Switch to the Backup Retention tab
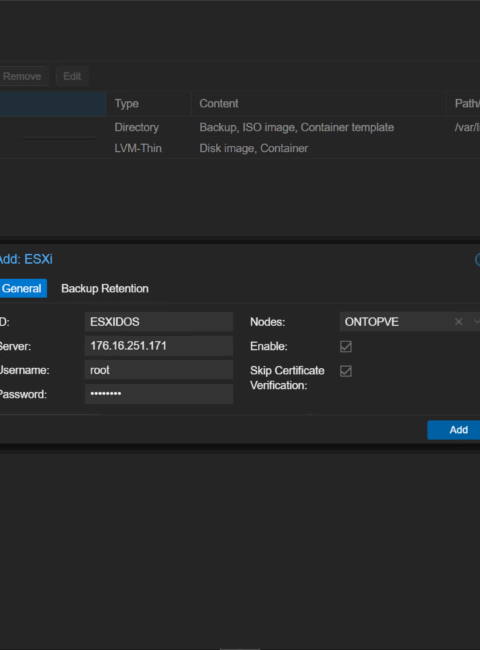The height and width of the screenshot is (650, 480). [x=105, y=289]
